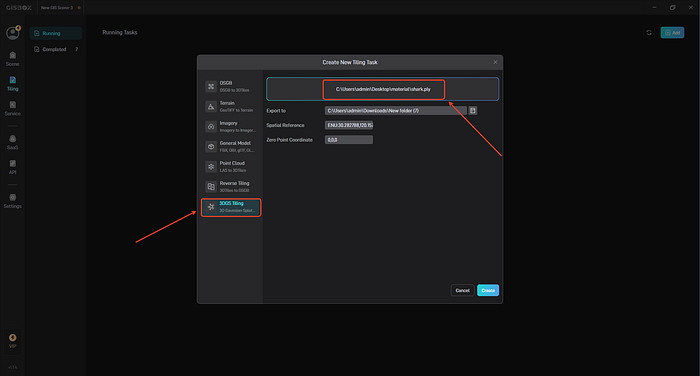Choose the Terrain tiling type
The width and height of the screenshot is (700, 376).
click(x=231, y=106)
